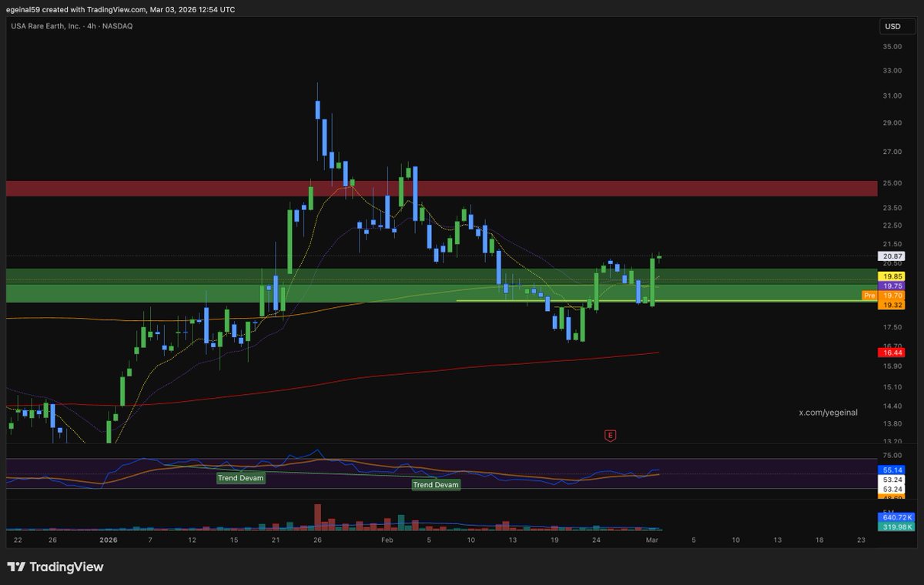Image resolution: width=924 pixels, height=585 pixels.
Task: Select the orange 19.70 pre-market price label
Action: pyautogui.click(x=893, y=295)
